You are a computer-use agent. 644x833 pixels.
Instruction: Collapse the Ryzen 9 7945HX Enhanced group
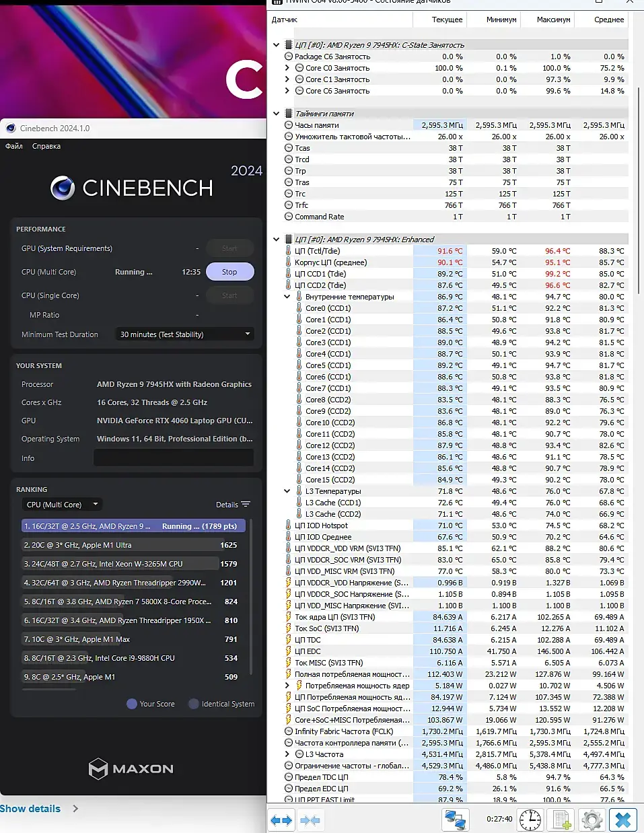click(x=277, y=240)
